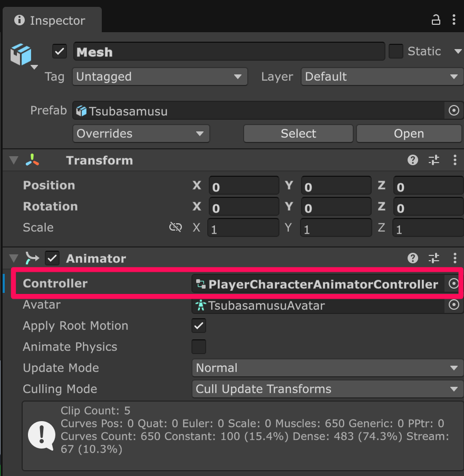Enable Animate Physics checkbox
The width and height of the screenshot is (464, 476).
click(x=199, y=347)
